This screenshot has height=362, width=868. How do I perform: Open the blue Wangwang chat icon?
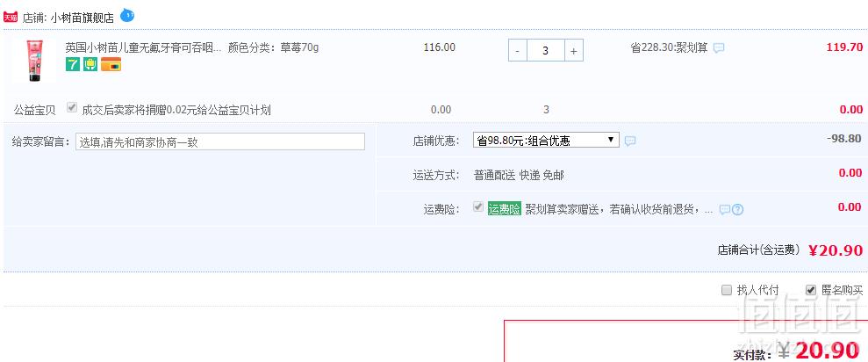(126, 16)
